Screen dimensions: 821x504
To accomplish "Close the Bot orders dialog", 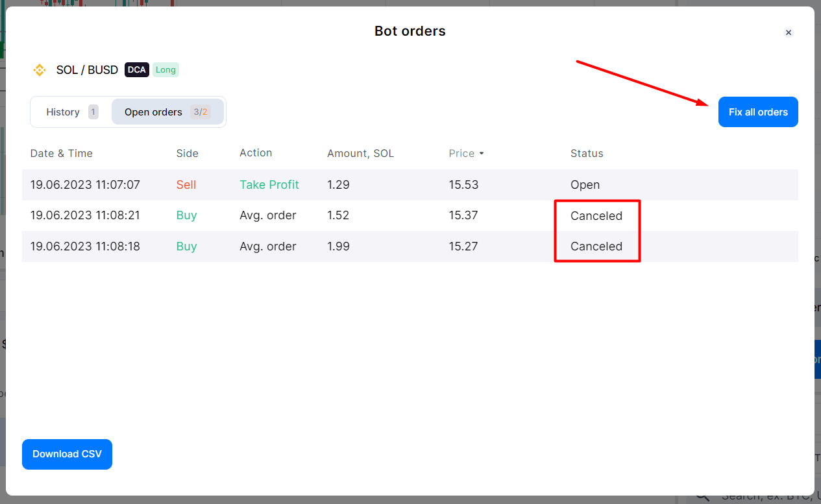I will point(788,32).
